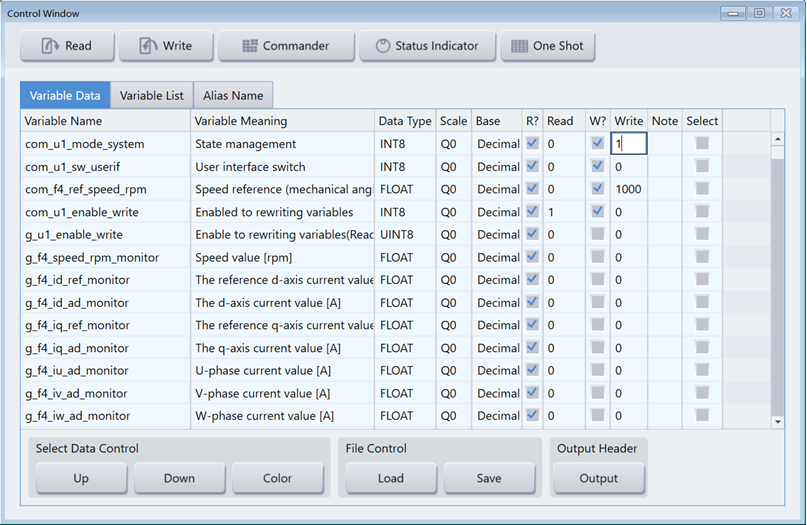Toggle W? checkbox for com_u1_enable_write
Screen dimensions: 807x525
point(598,211)
